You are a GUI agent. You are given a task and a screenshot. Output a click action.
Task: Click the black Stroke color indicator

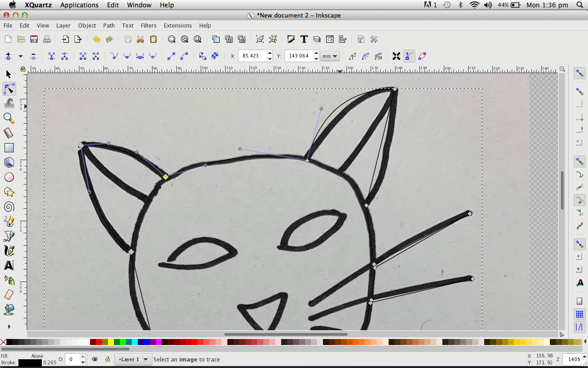pos(29,363)
